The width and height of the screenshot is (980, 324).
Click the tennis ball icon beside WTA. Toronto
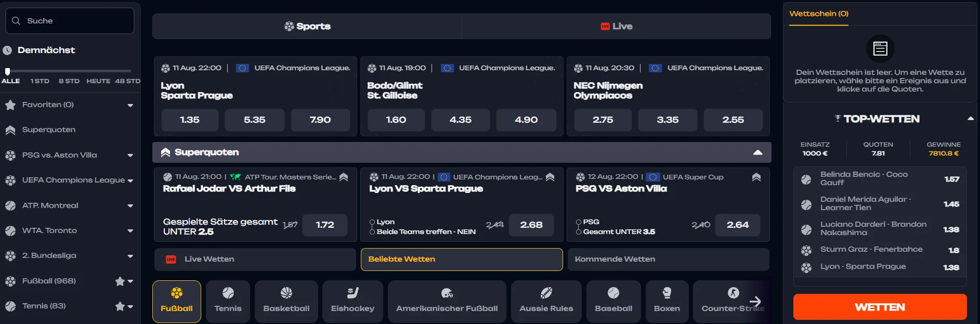click(x=10, y=230)
